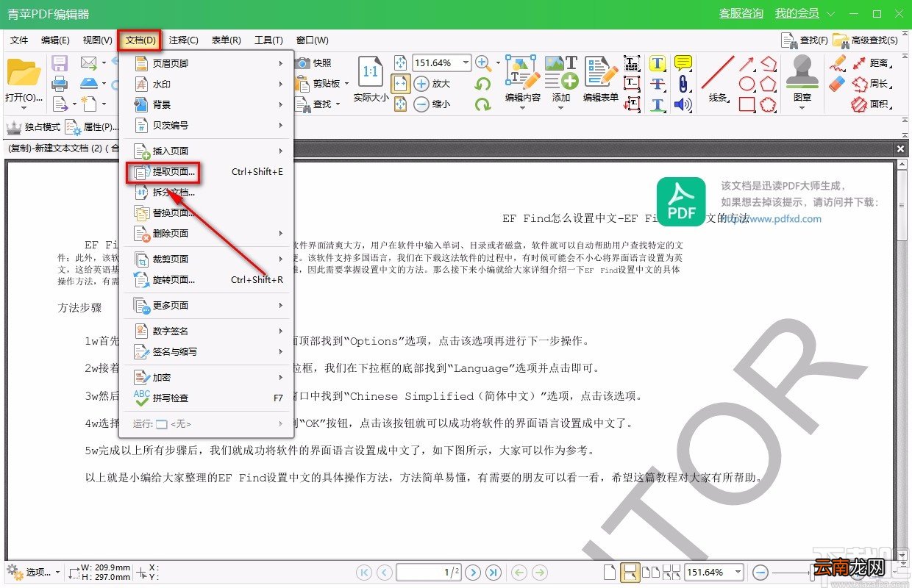Viewport: 912px width, 588px height.
Task: Select the red Line drawing tool
Action: (x=717, y=72)
